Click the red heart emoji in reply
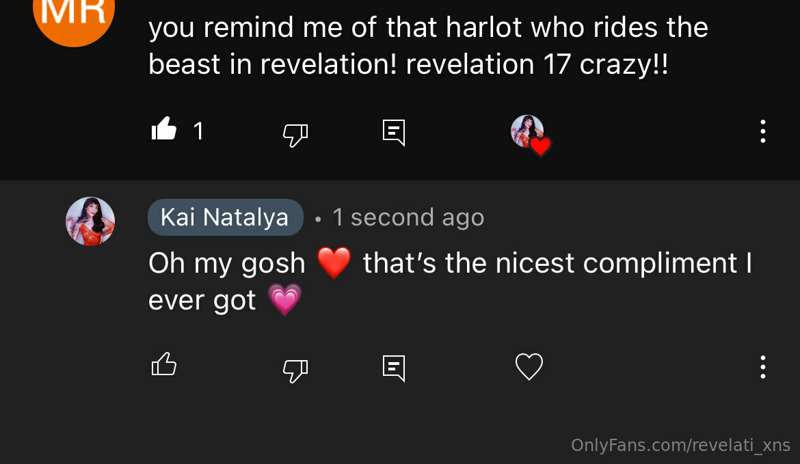This screenshot has height=464, width=800. (333, 264)
